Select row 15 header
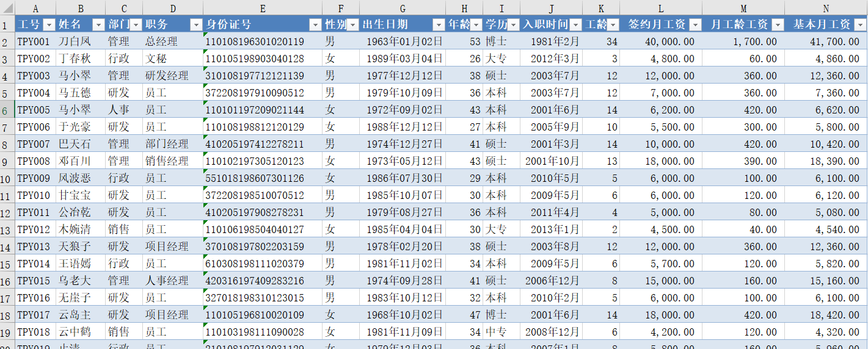868x349 pixels. click(x=7, y=264)
